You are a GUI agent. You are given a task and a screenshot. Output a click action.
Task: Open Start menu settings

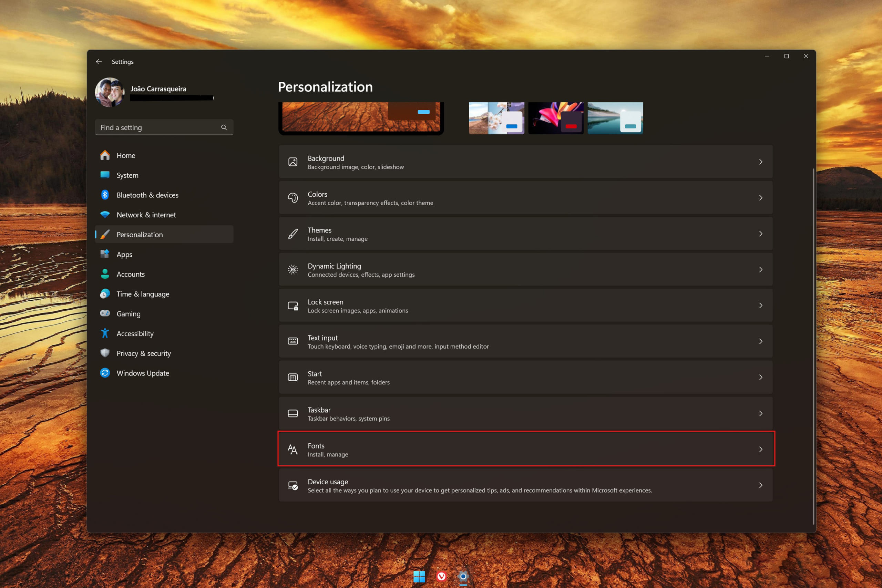point(525,377)
